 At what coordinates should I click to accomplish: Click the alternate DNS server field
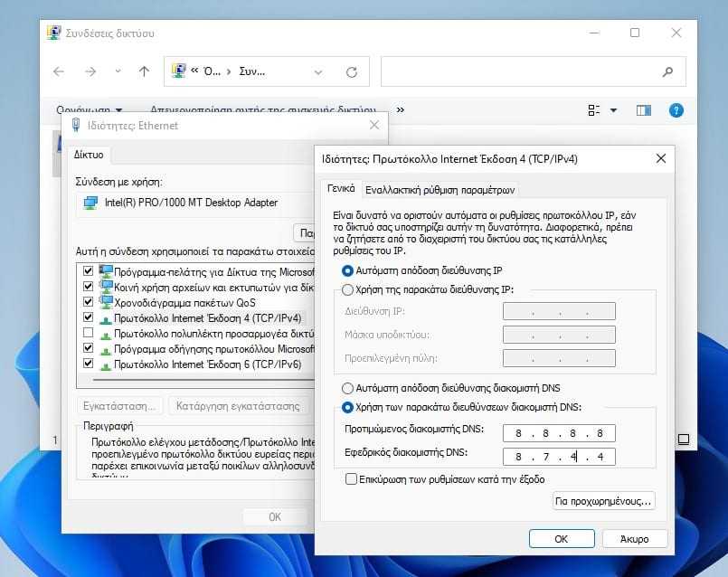click(559, 457)
